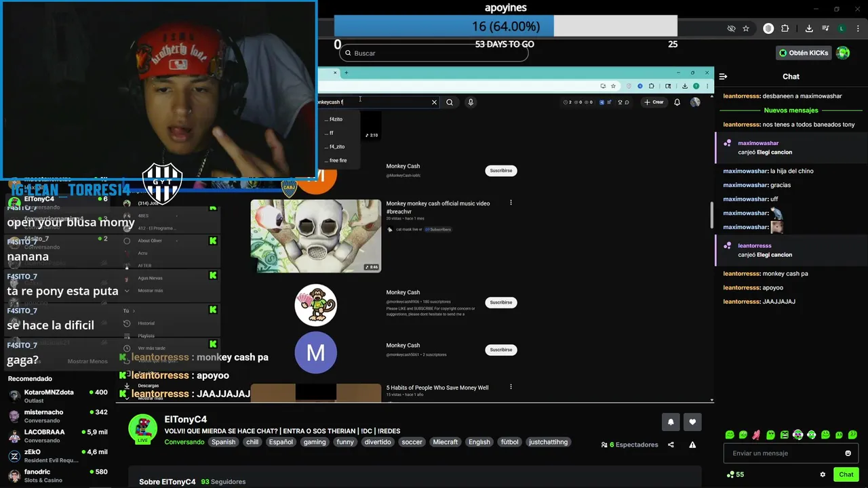This screenshot has height=488, width=868.
Task: Start YouTube voice search microphone
Action: [471, 102]
